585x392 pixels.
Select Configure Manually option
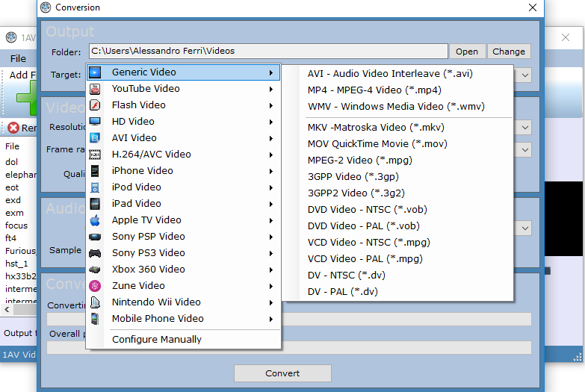pyautogui.click(x=183, y=340)
